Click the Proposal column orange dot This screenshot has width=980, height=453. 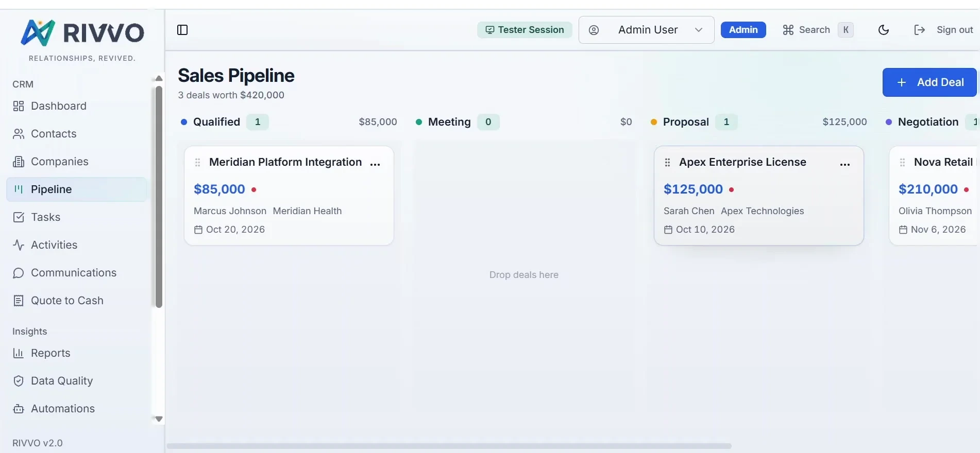pos(654,122)
